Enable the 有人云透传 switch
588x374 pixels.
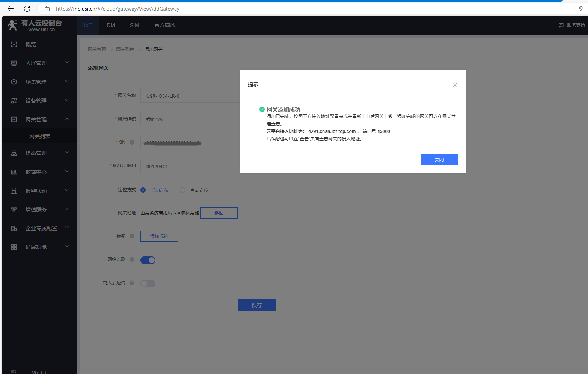148,284
